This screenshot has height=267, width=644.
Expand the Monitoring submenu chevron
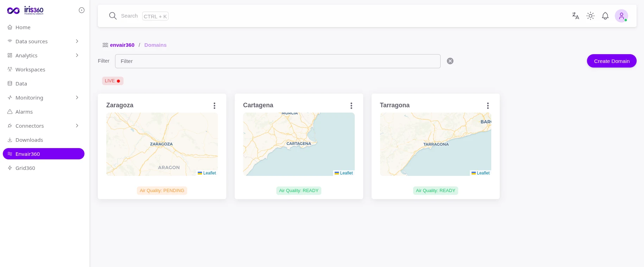pos(77,97)
